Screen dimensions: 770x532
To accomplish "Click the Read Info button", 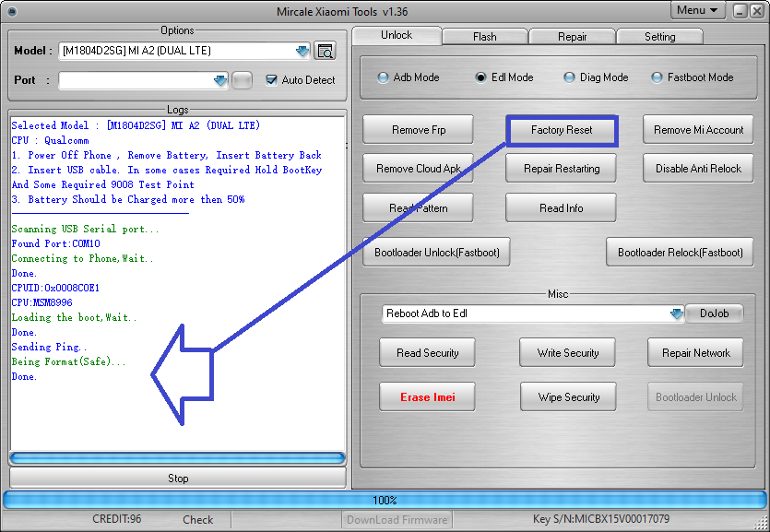I will coord(562,208).
